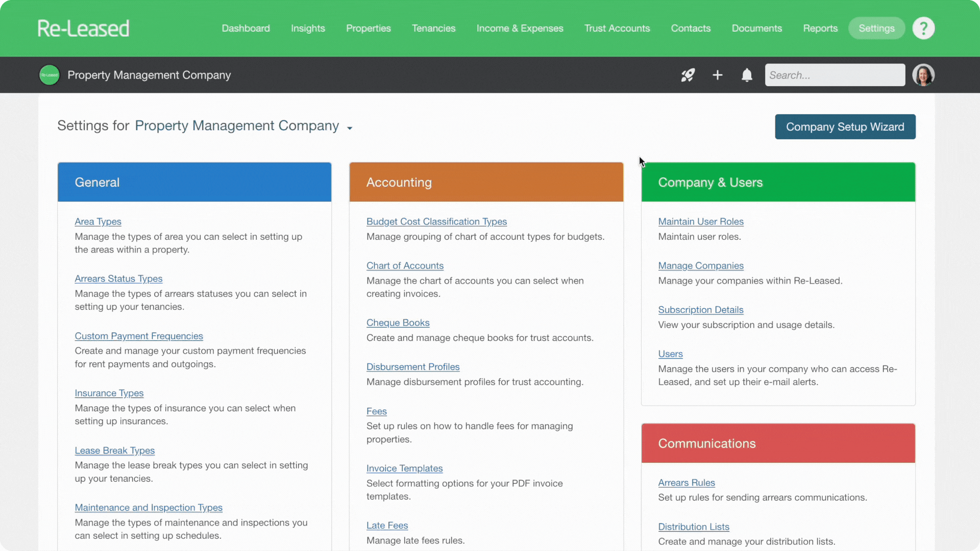Go to the Properties menu
980x551 pixels.
(369, 28)
